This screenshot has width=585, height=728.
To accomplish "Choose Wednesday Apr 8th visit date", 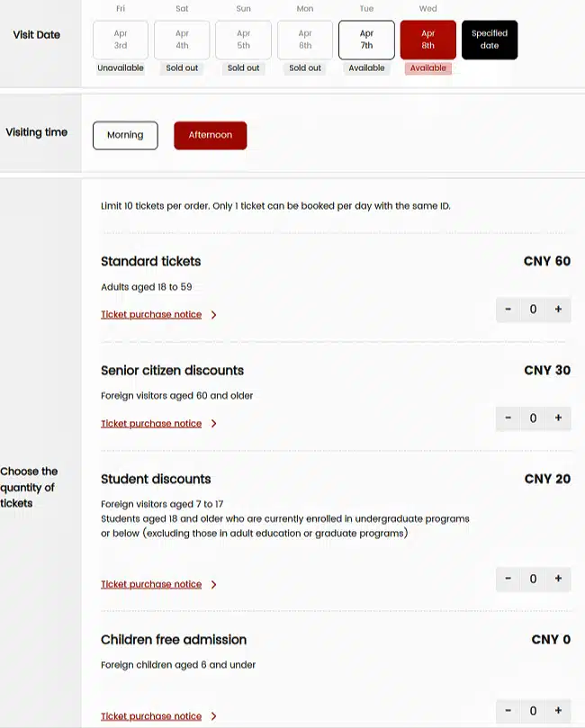I will [x=427, y=40].
